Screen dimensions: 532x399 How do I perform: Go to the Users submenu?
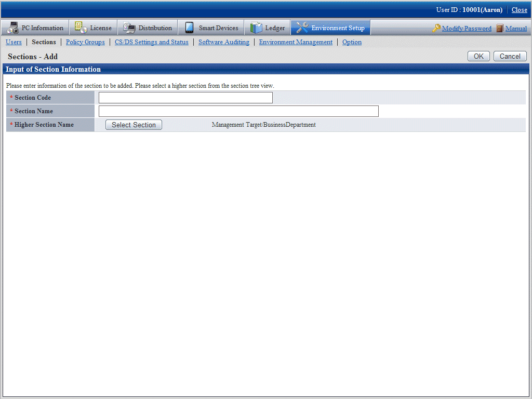[14, 42]
